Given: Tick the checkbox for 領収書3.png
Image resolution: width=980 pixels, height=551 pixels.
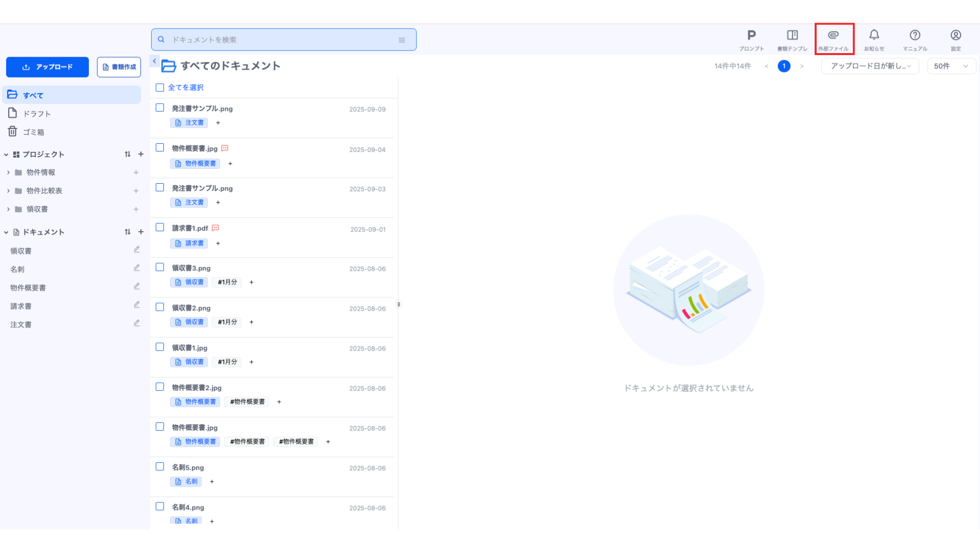Looking at the screenshot, I should (x=160, y=267).
